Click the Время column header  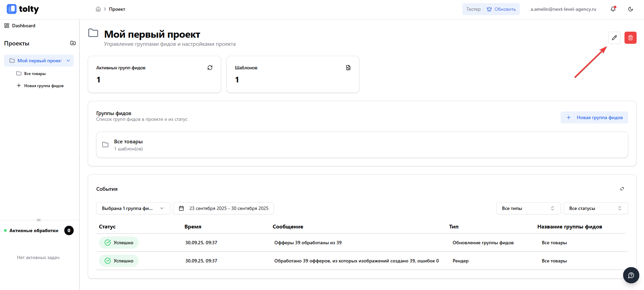point(193,227)
